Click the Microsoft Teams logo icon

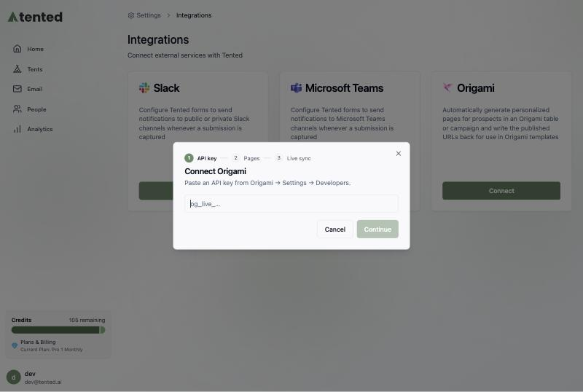click(296, 87)
